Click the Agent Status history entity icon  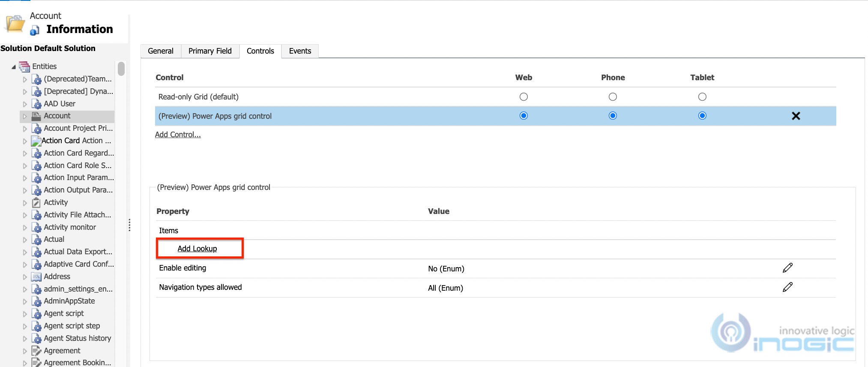(37, 339)
